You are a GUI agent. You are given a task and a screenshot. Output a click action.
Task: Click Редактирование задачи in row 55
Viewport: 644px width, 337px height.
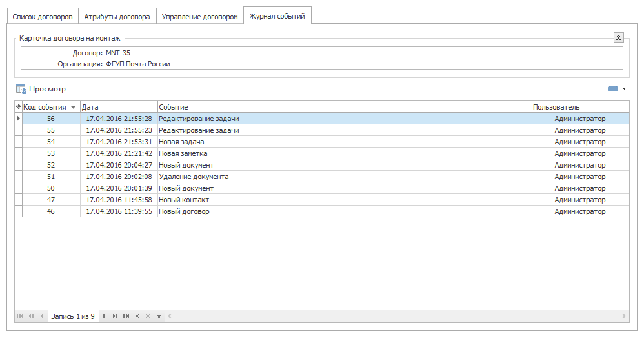click(199, 130)
